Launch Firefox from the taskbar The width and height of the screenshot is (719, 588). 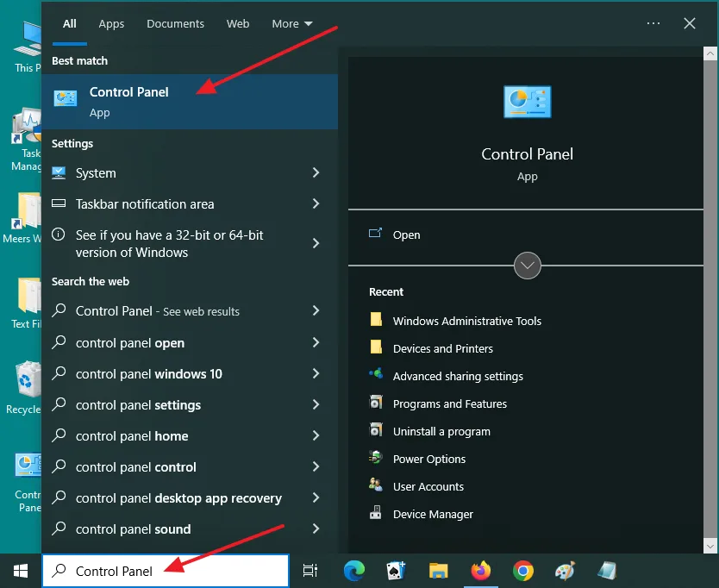[x=480, y=571]
